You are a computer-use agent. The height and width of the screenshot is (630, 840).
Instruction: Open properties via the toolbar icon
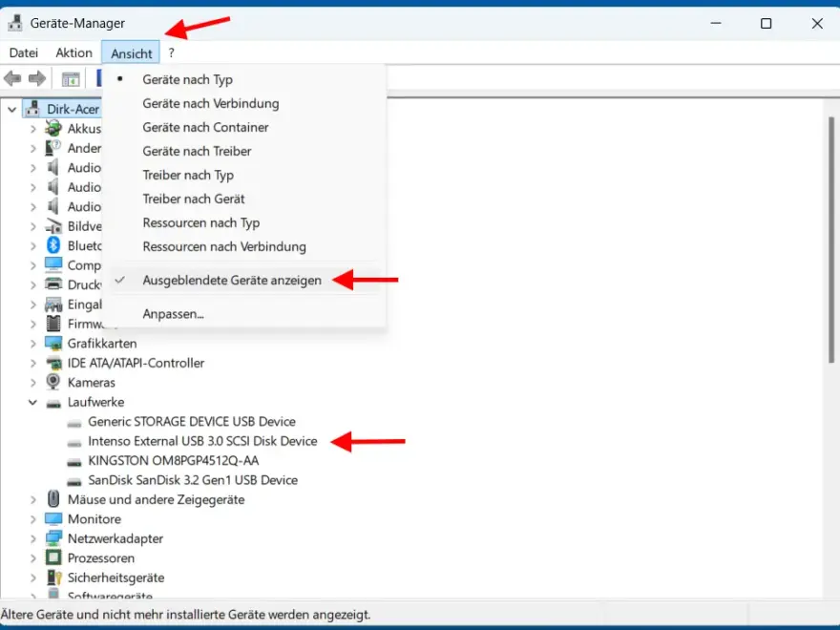click(x=70, y=77)
